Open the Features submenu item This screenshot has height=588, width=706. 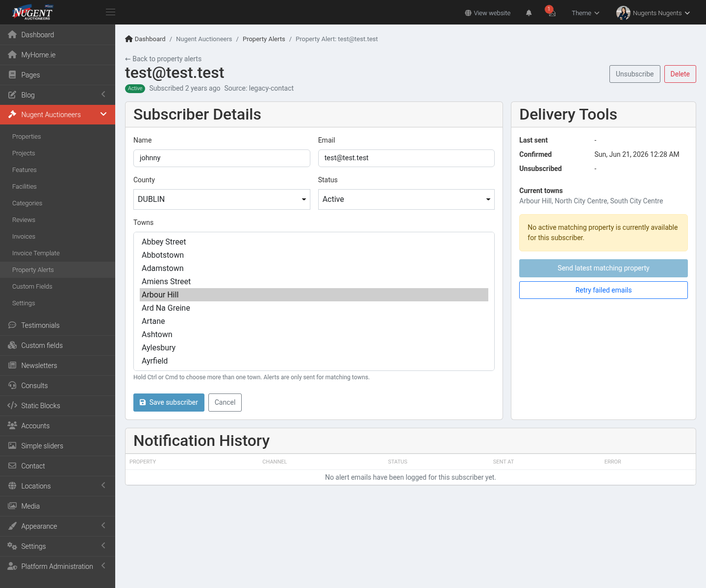pyautogui.click(x=57, y=170)
